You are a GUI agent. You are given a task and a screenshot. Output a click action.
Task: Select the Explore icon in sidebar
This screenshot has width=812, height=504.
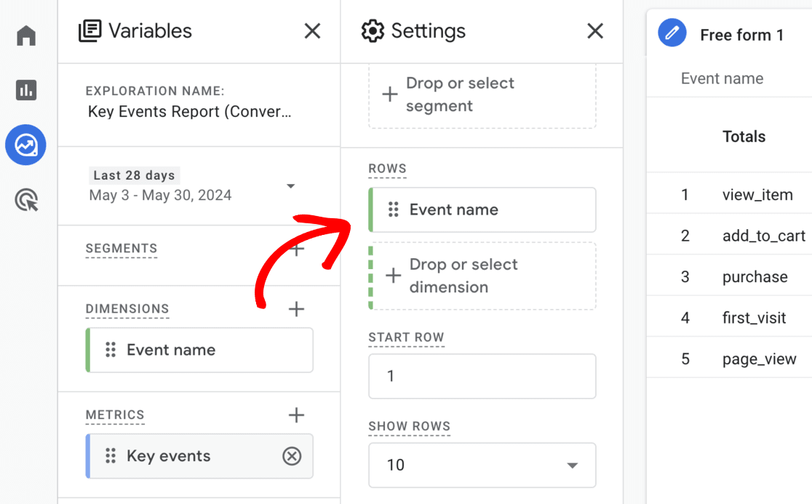[x=26, y=145]
